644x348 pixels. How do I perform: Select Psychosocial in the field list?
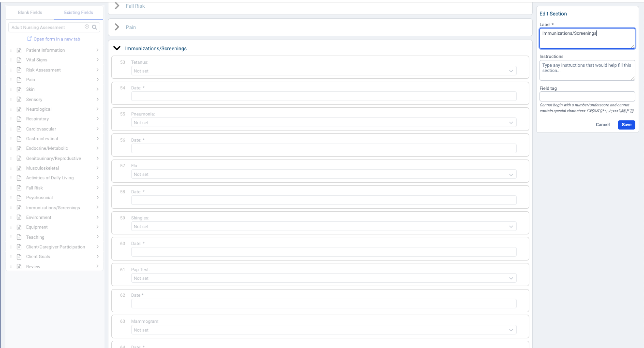coord(40,198)
